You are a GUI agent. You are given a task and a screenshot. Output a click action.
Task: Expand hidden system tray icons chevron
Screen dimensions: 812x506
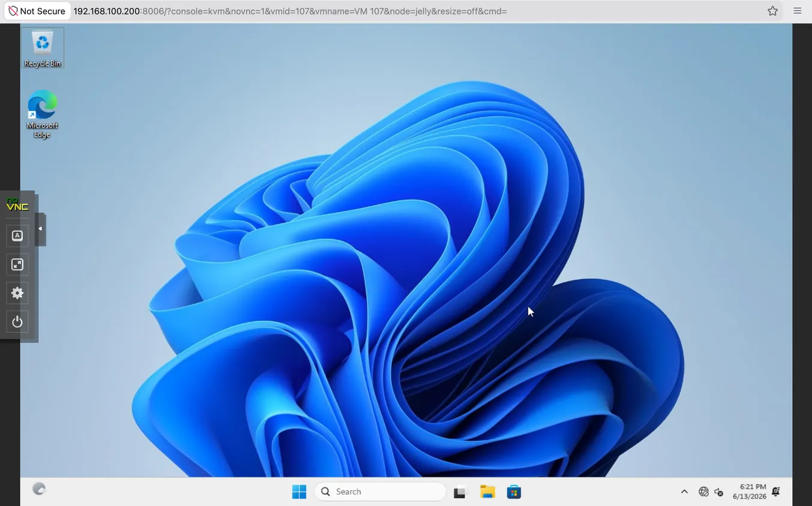point(684,492)
